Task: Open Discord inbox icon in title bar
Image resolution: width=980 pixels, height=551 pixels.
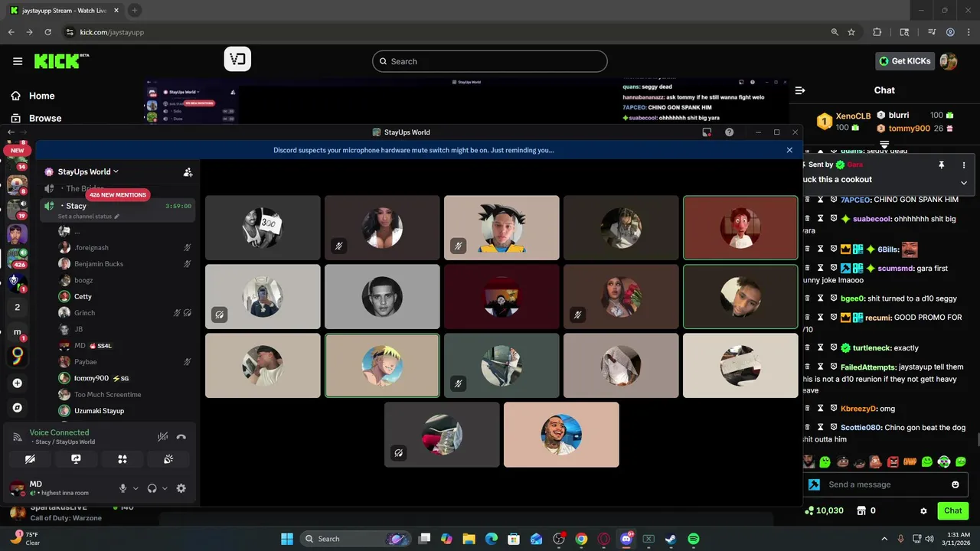Action: pos(707,132)
